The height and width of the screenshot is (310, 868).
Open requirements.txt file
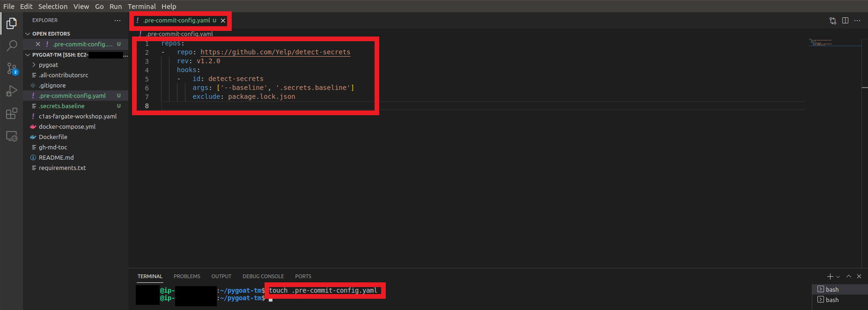(75, 168)
